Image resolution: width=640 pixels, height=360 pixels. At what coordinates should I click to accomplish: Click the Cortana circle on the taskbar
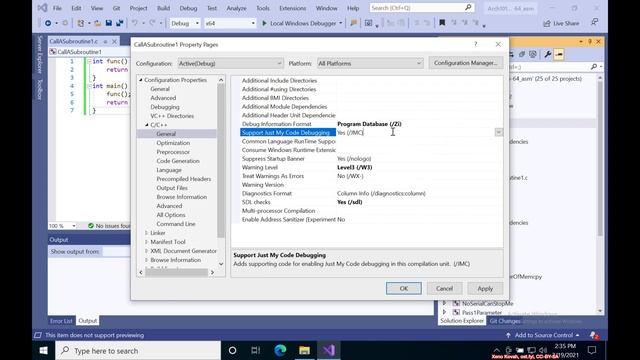pyautogui.click(x=232, y=350)
